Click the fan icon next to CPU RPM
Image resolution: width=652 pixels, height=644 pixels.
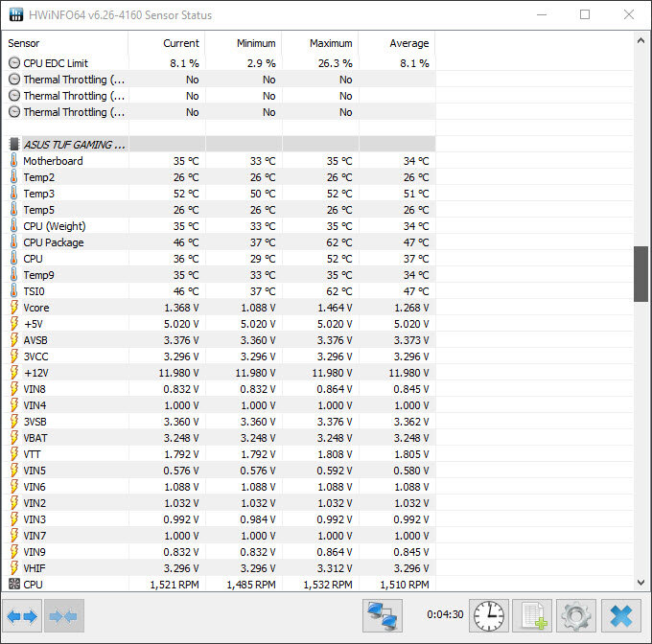point(13,584)
